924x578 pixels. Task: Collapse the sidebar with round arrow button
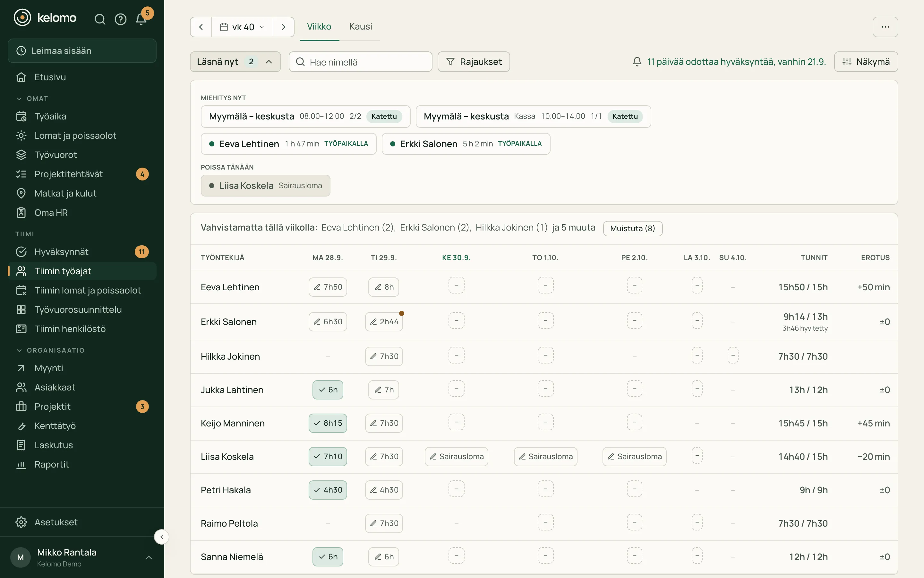coord(161,537)
